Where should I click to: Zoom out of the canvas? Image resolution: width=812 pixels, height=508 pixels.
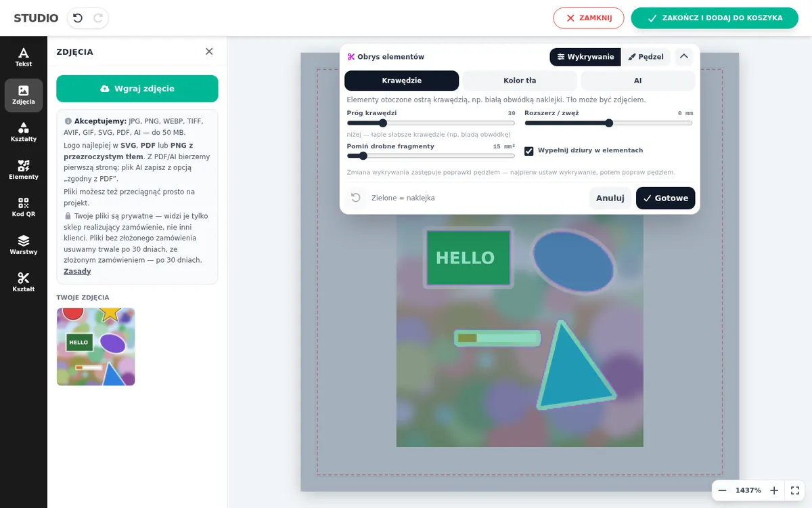click(x=723, y=490)
